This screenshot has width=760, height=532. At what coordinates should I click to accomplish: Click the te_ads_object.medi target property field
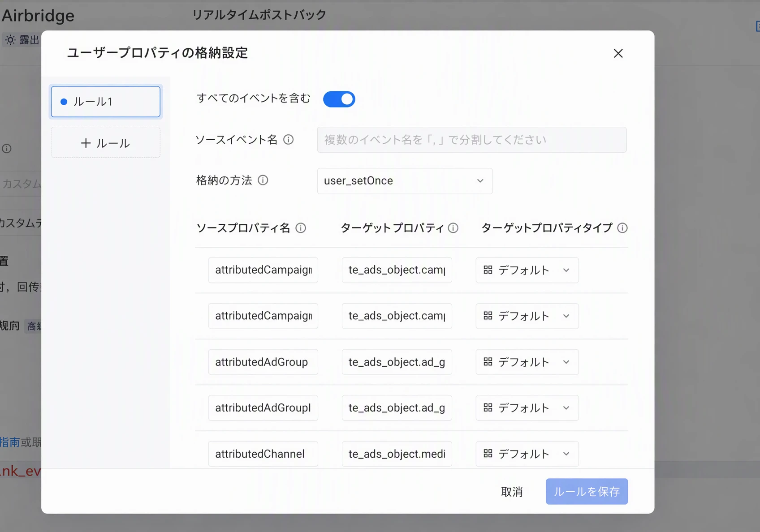click(x=397, y=454)
